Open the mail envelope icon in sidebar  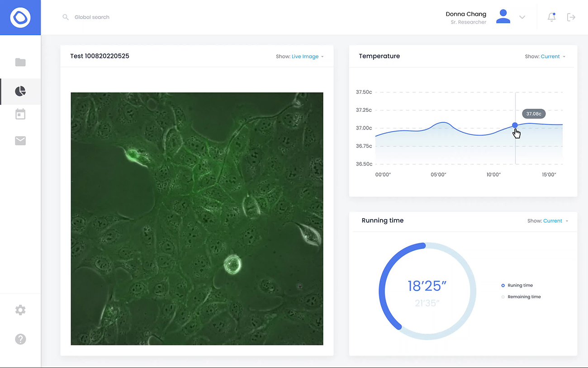coord(20,141)
